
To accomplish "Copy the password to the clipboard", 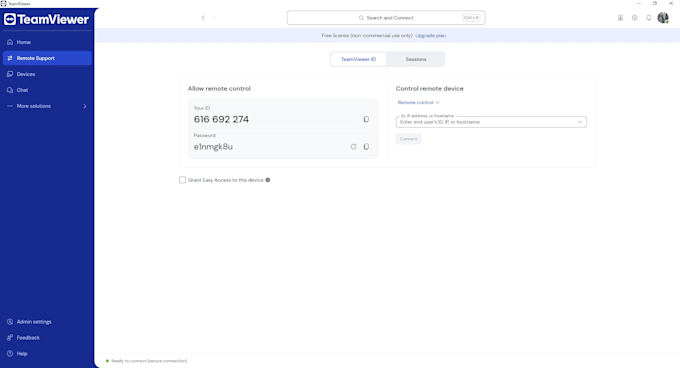I will [x=366, y=147].
